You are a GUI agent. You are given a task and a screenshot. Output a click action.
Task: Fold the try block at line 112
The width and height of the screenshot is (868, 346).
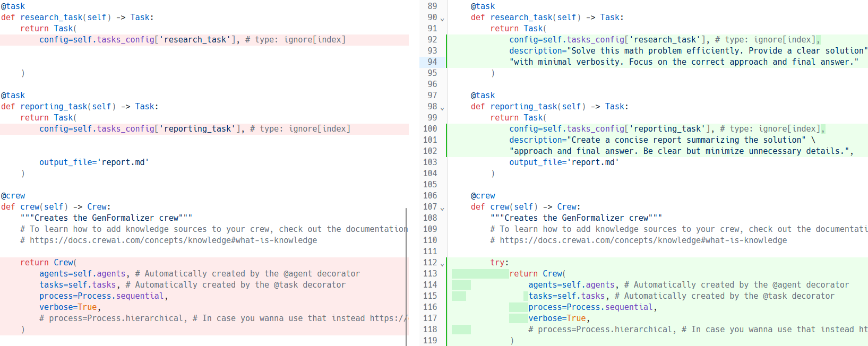pyautogui.click(x=442, y=264)
